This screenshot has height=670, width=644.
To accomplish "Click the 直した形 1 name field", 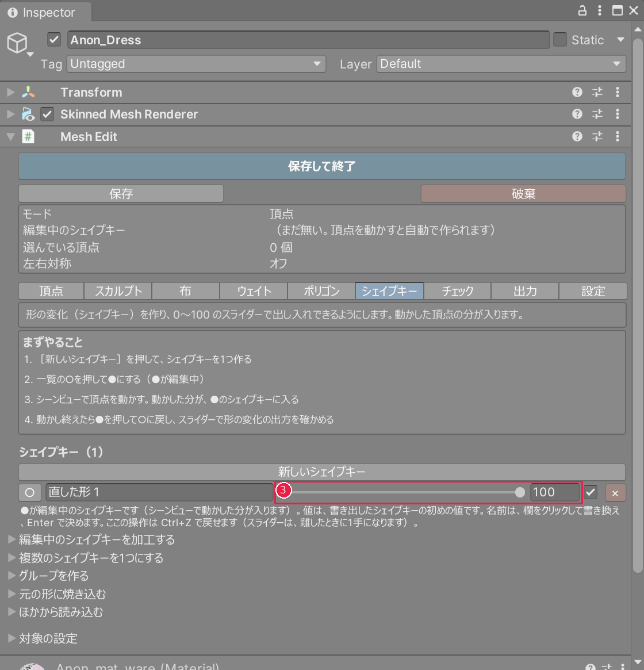I will point(159,492).
